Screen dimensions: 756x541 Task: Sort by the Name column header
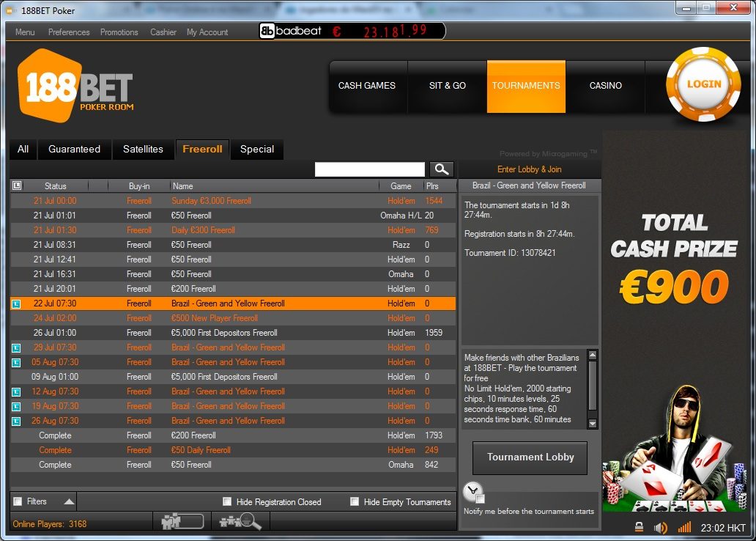275,186
